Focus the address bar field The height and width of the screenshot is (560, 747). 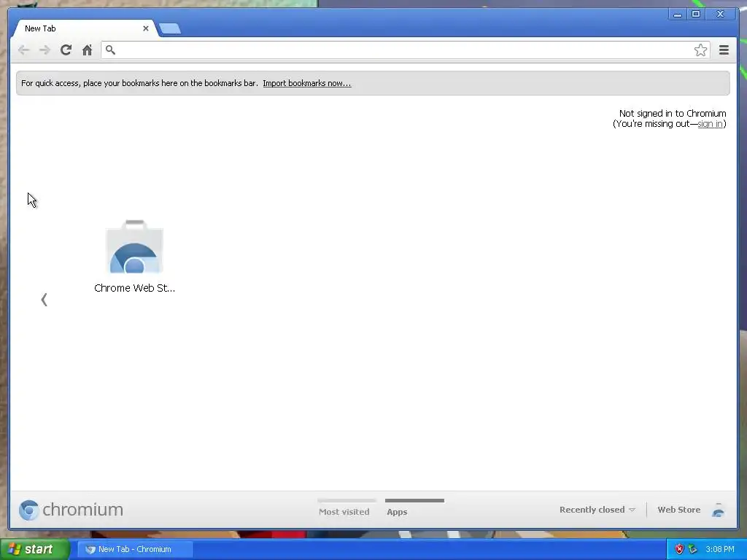point(405,50)
